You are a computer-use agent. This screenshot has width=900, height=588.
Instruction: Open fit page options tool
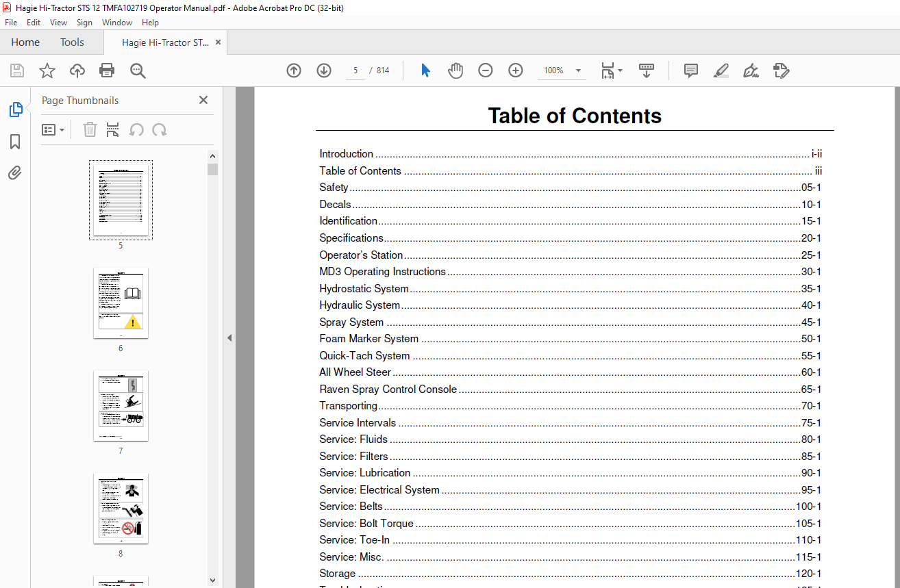[608, 71]
